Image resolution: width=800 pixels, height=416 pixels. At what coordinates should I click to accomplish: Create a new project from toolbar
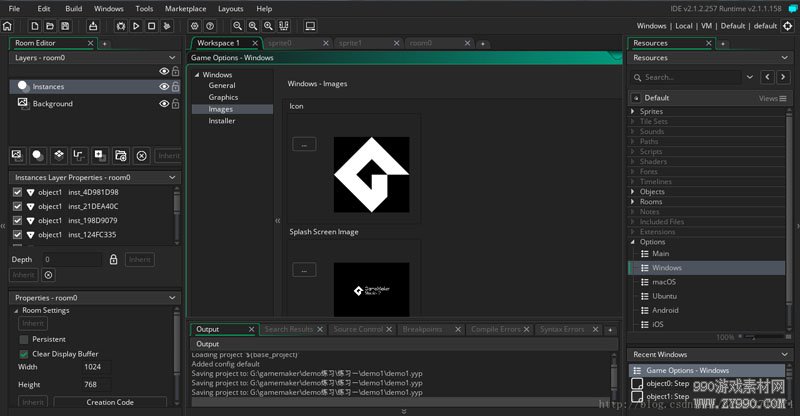pos(35,26)
